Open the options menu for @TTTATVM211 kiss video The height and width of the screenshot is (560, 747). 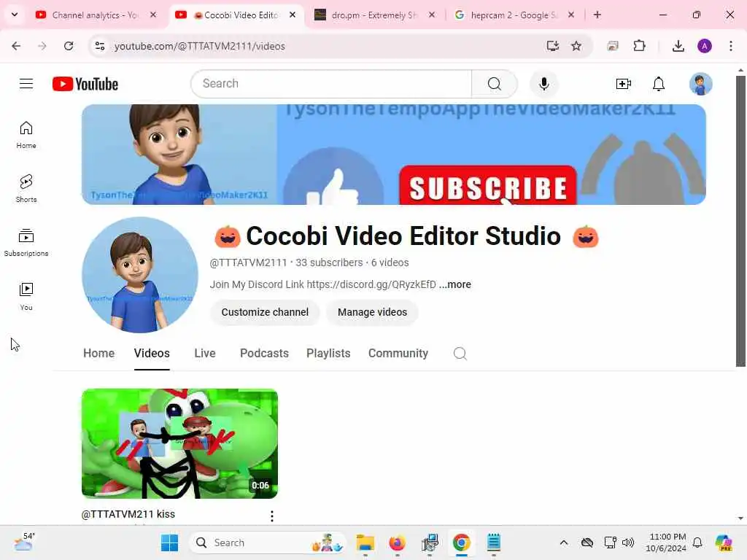tap(271, 516)
